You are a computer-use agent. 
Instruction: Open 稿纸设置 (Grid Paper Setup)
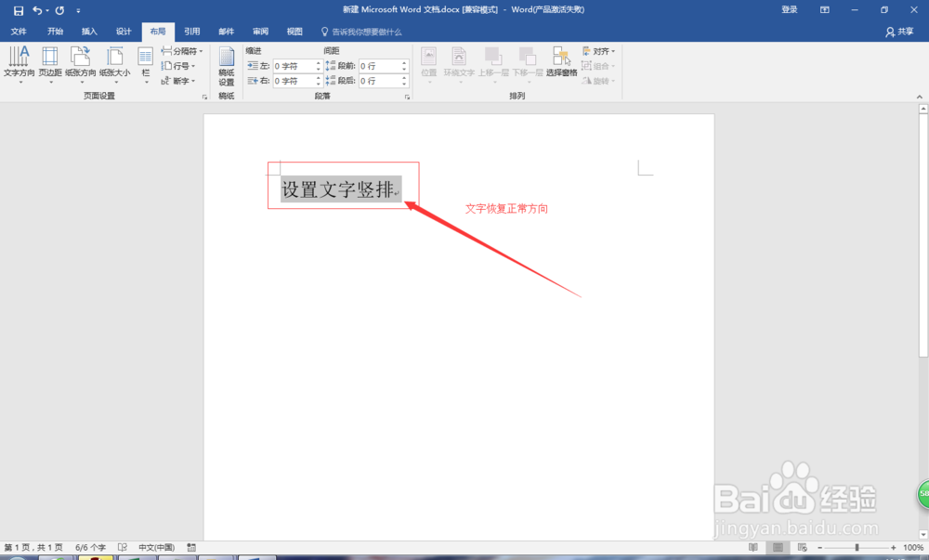pos(226,65)
